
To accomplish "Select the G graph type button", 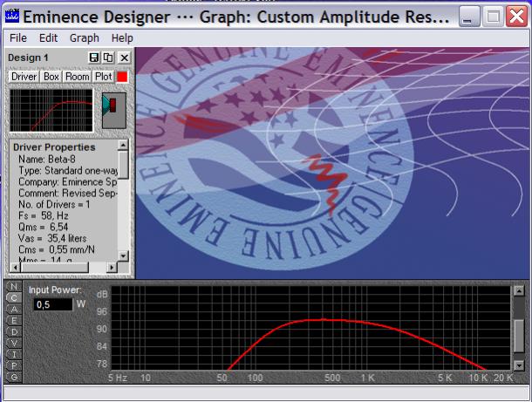I will tap(14, 377).
